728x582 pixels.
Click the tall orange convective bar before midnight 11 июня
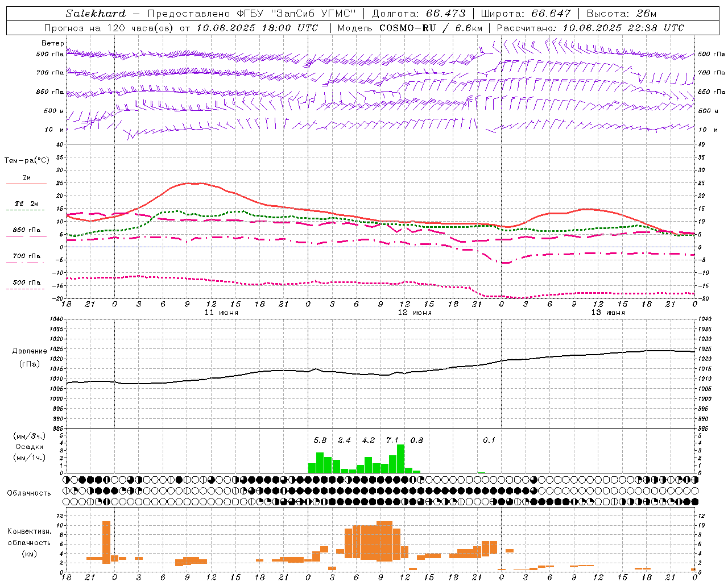pos(106,542)
